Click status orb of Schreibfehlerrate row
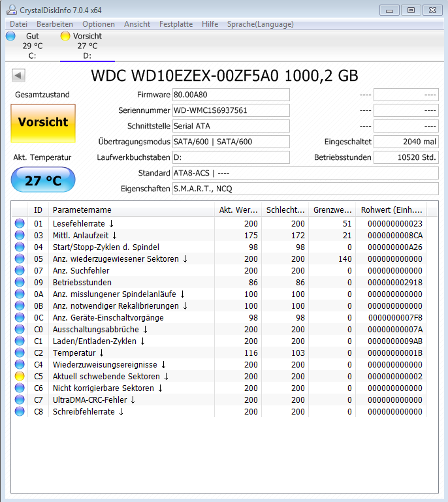 (x=20, y=411)
